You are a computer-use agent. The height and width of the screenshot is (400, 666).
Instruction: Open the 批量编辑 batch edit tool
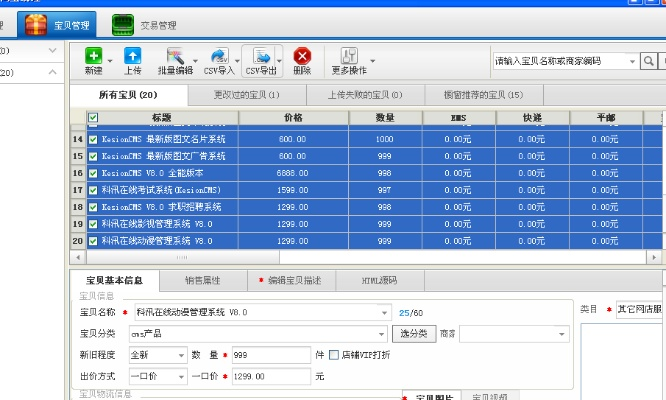pyautogui.click(x=175, y=56)
